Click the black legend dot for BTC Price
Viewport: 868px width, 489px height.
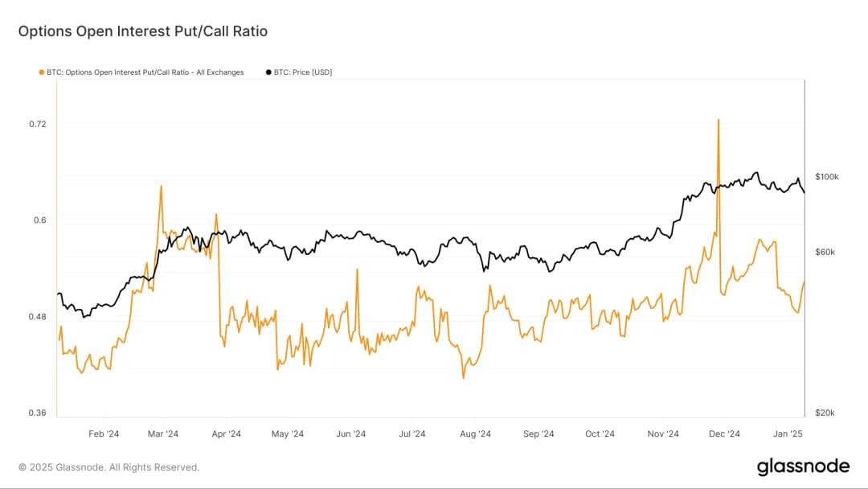click(268, 72)
